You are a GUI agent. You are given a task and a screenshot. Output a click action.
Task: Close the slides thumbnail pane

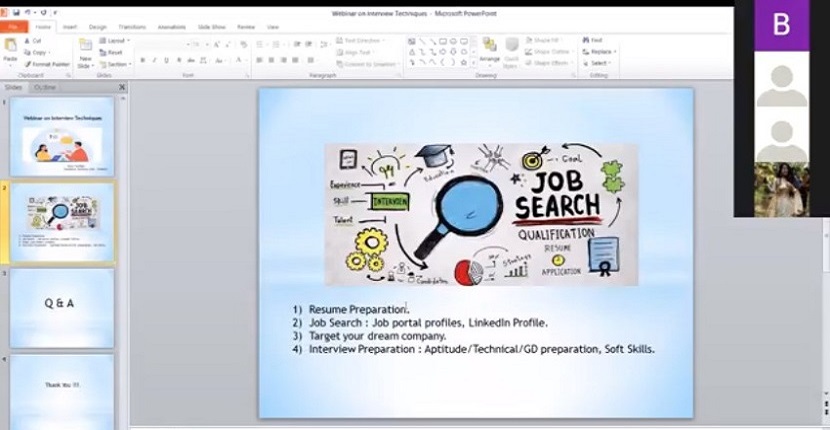tap(122, 87)
